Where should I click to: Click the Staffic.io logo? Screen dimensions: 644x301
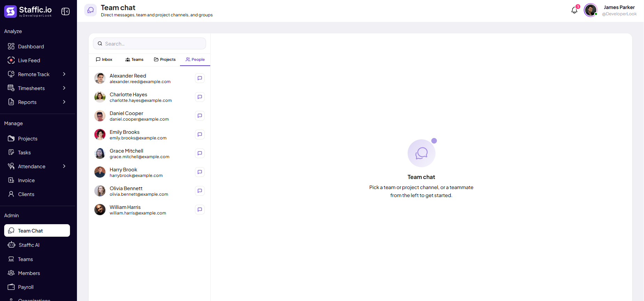(x=28, y=11)
